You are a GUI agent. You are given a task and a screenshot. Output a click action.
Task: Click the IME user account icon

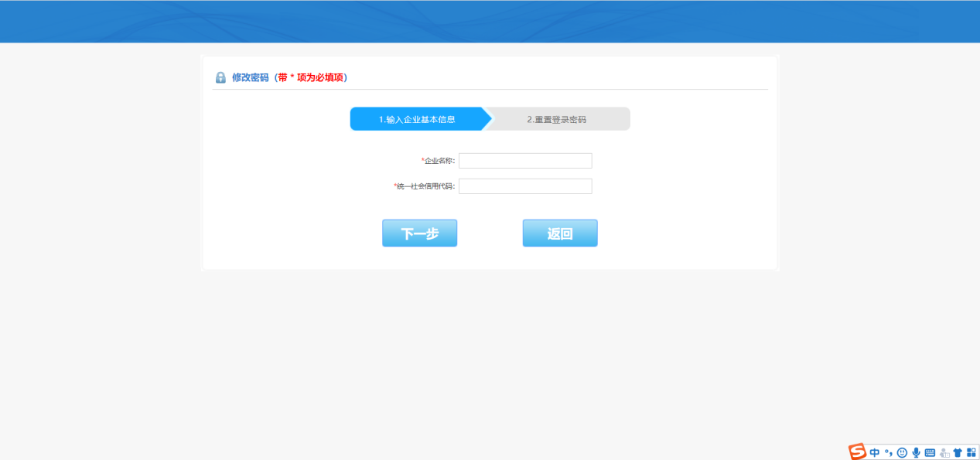click(x=944, y=452)
